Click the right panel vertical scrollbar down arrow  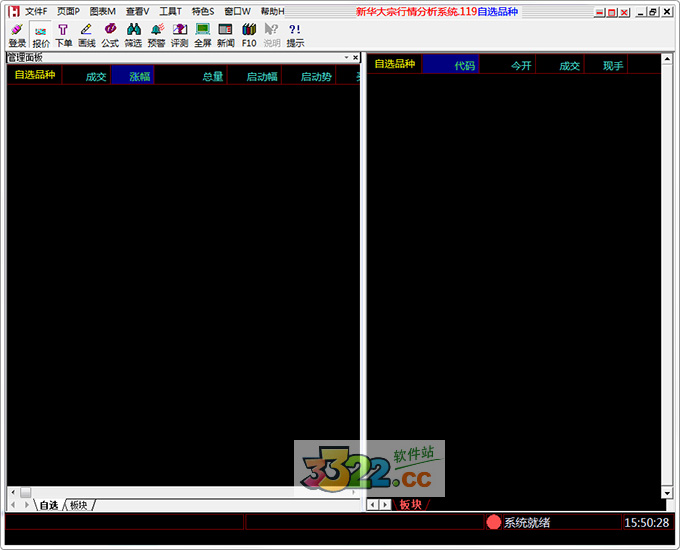tap(667, 493)
